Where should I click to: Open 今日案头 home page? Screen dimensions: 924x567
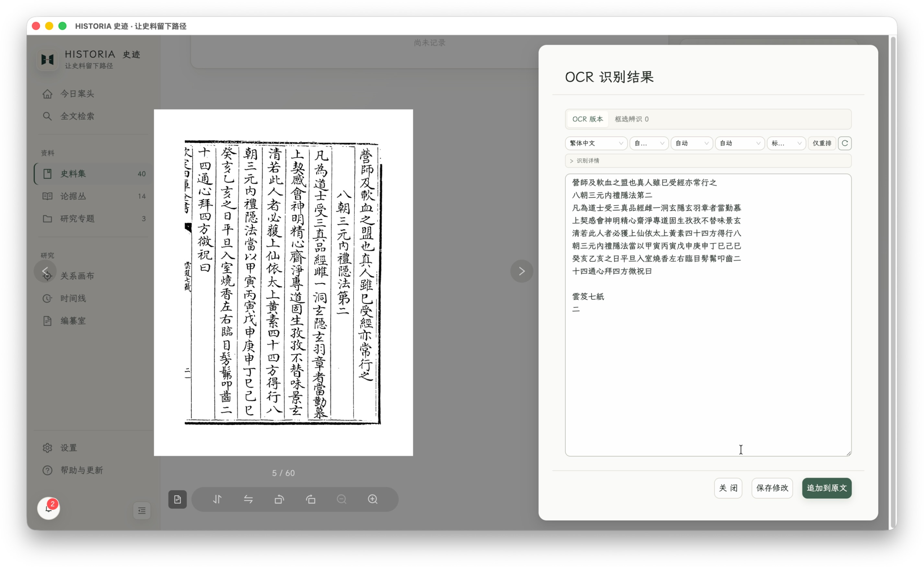pyautogui.click(x=93, y=94)
